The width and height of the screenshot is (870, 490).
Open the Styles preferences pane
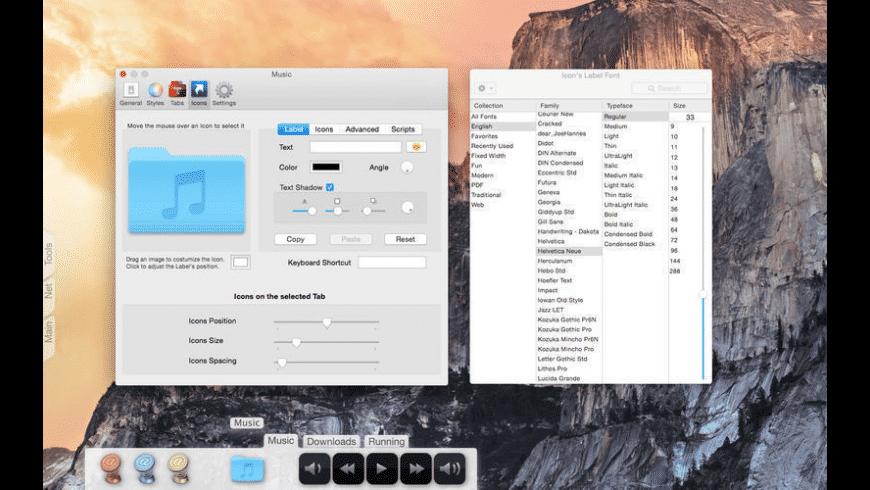pos(155,94)
